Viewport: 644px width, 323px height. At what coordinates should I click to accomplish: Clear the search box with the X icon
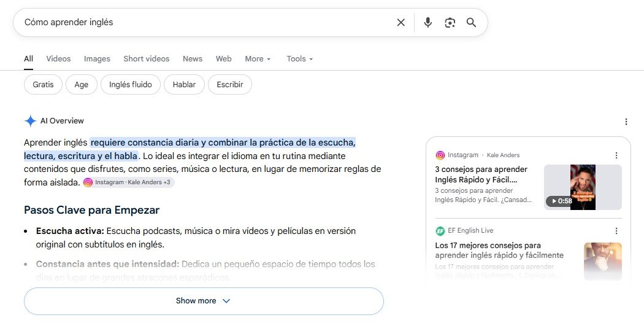pos(401,23)
